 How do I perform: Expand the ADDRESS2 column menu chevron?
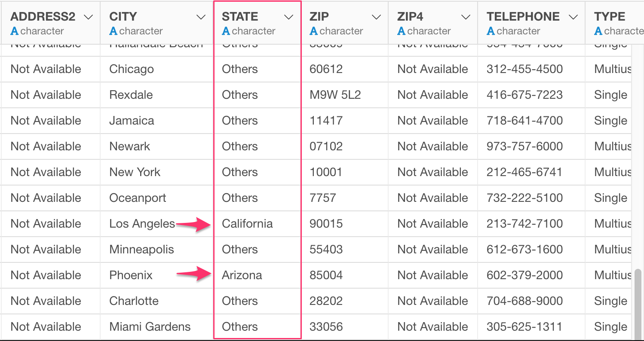88,17
